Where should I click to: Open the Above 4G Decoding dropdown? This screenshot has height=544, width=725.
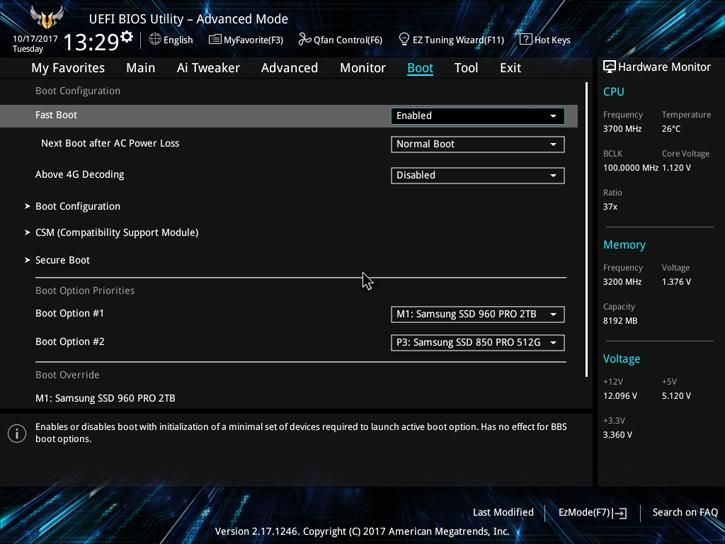coord(477,175)
